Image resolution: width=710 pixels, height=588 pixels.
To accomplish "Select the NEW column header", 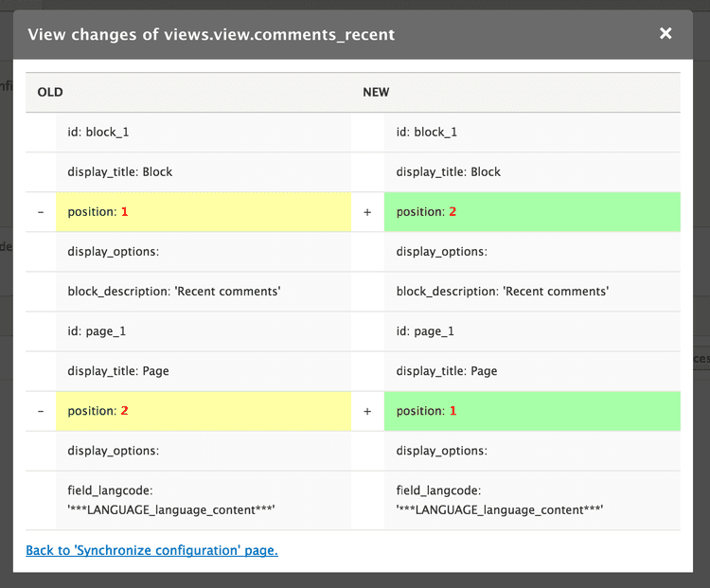I will (376, 92).
